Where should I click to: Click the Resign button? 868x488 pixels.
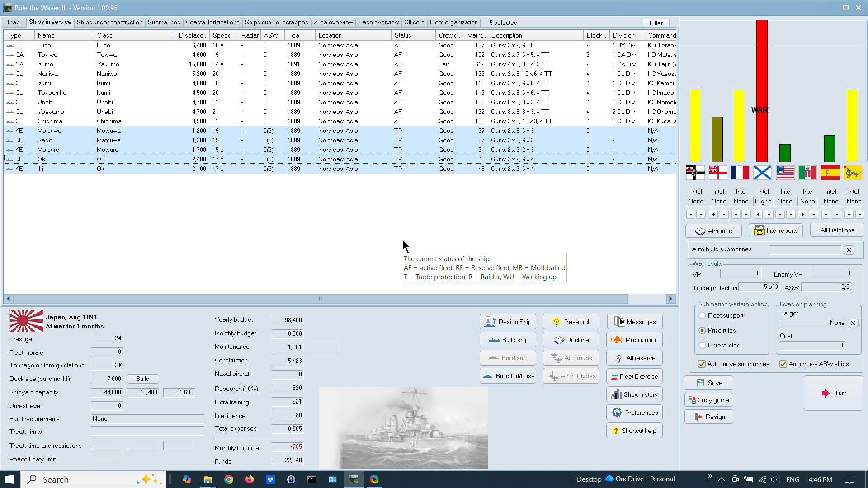(708, 417)
